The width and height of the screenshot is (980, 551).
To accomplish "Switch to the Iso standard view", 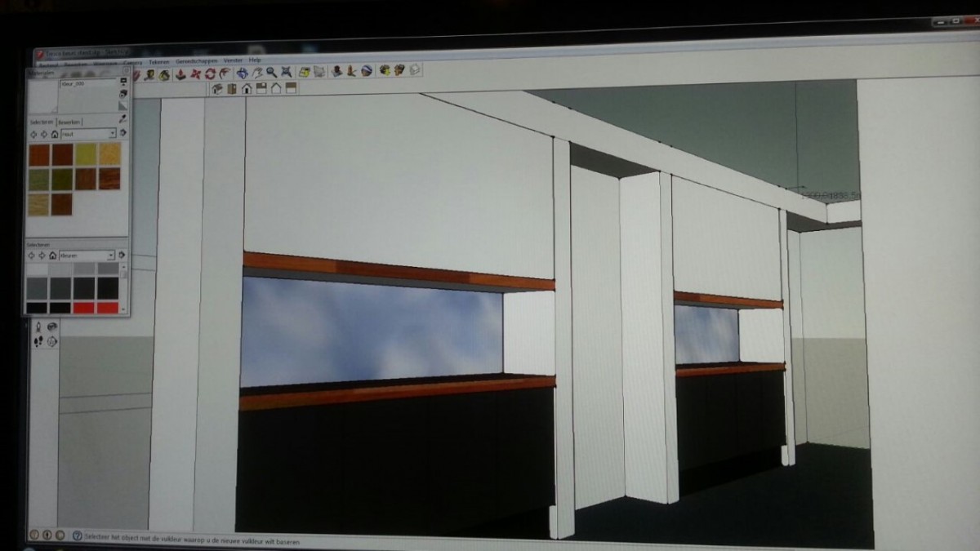I will (x=217, y=89).
